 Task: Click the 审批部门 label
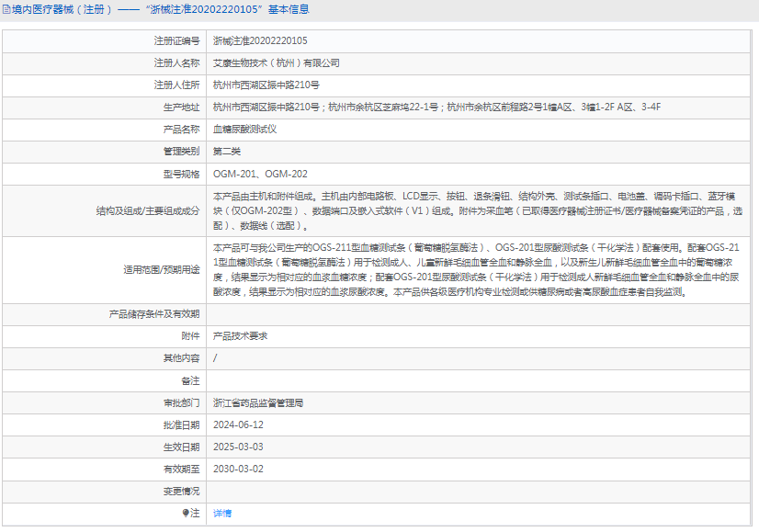pyautogui.click(x=181, y=402)
